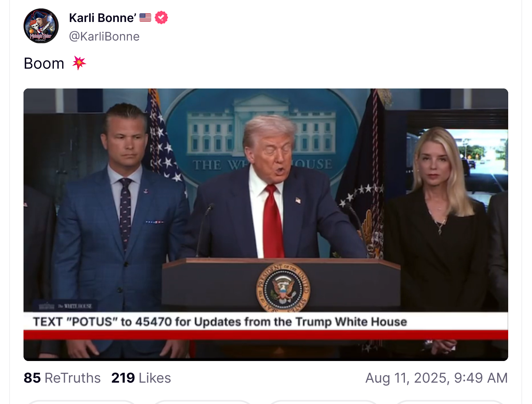Open the @KarliBonne handle link
532x404 pixels.
click(x=104, y=37)
